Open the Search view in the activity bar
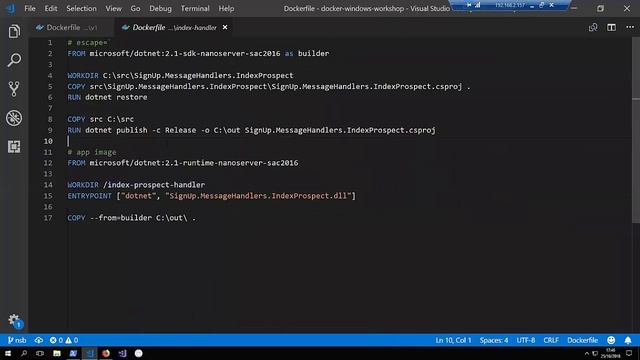Viewport: 640px width, 360px height. point(14,60)
